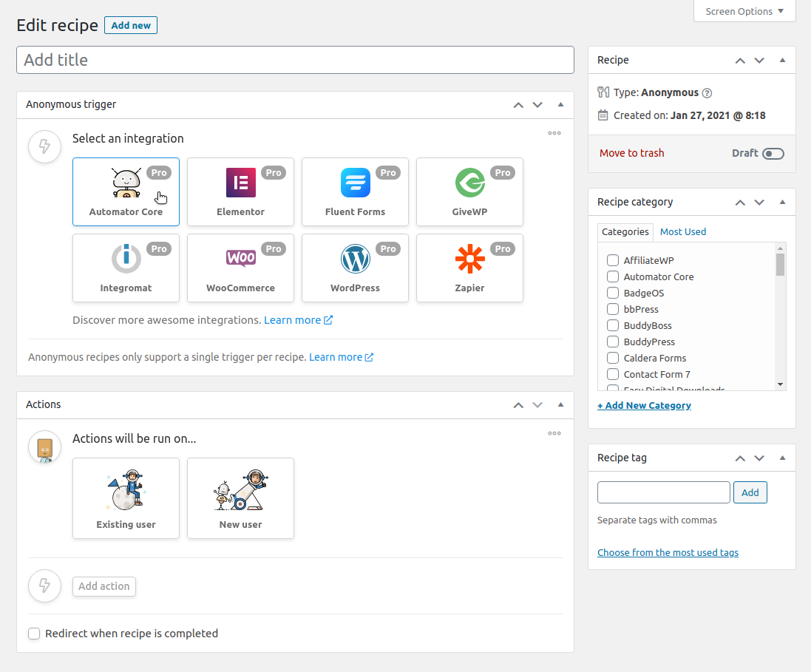Collapse the Recipe panel
Viewport: 811px width, 672px height.
783,60
